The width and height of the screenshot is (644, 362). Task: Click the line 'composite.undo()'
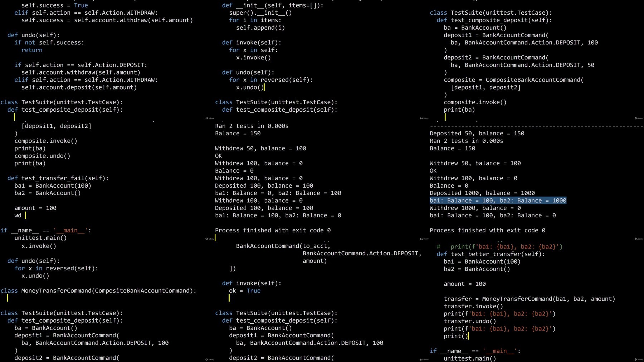click(42, 156)
